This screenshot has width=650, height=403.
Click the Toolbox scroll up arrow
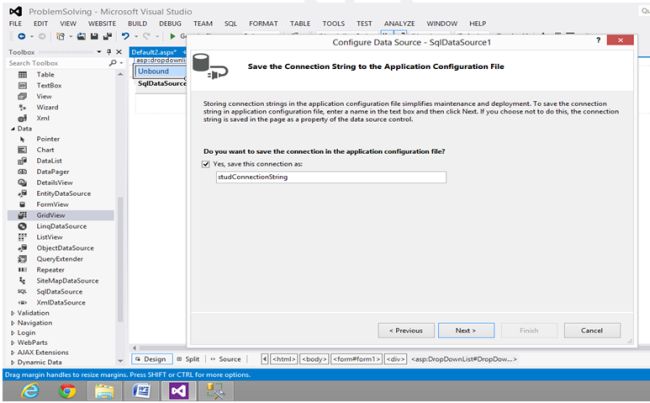pyautogui.click(x=120, y=74)
